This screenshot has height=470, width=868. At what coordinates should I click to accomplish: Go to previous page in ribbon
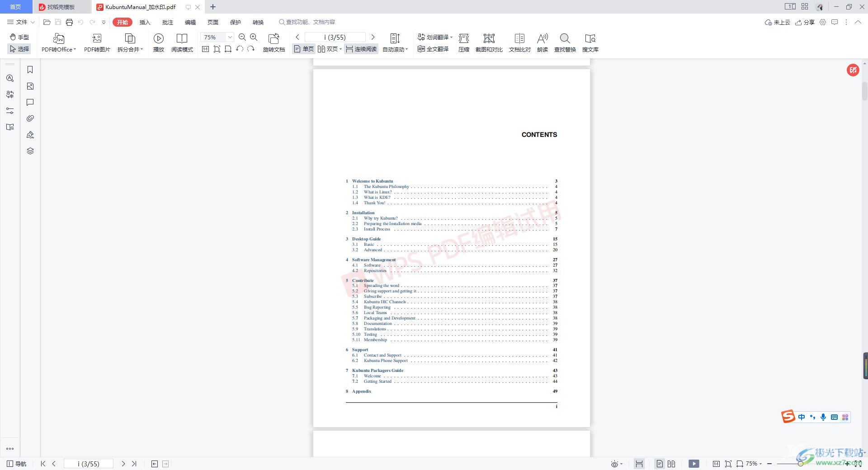click(x=297, y=37)
